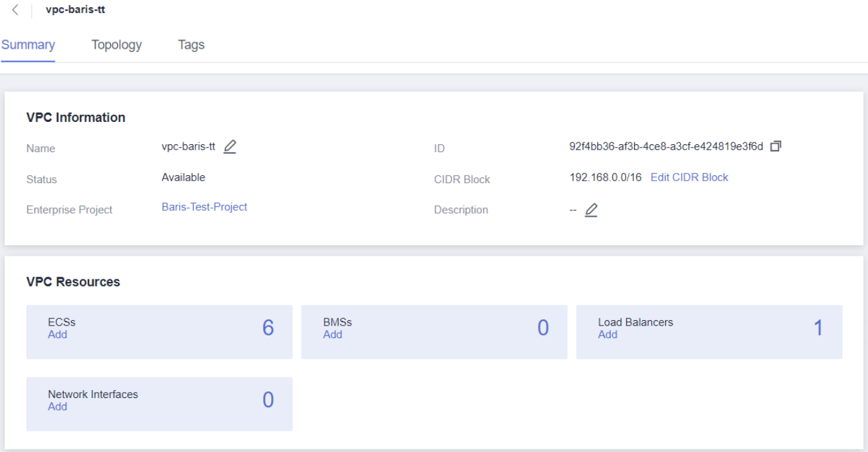Open the Topology tab
868x452 pixels.
(117, 45)
